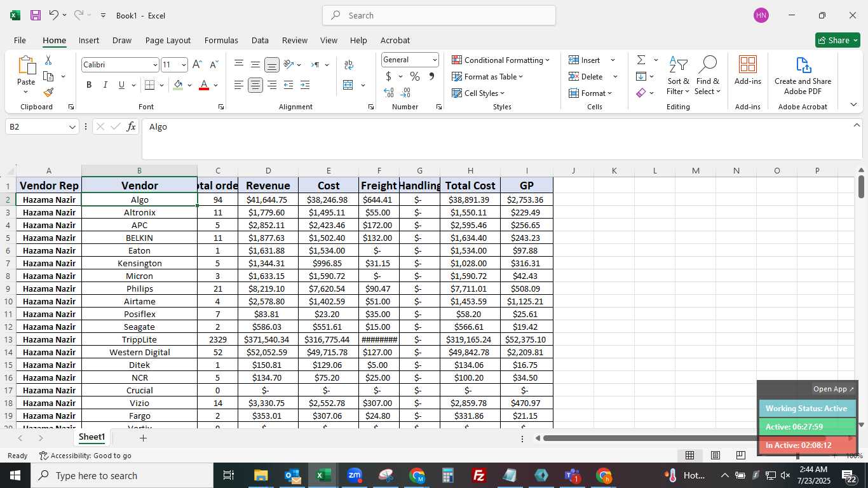Undo the last action
The height and width of the screenshot is (488, 868).
coord(54,15)
